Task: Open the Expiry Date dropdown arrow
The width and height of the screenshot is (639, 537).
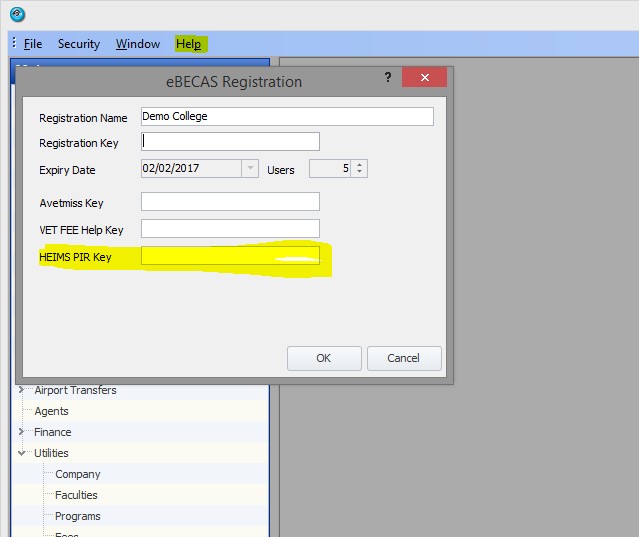Action: coord(250,169)
